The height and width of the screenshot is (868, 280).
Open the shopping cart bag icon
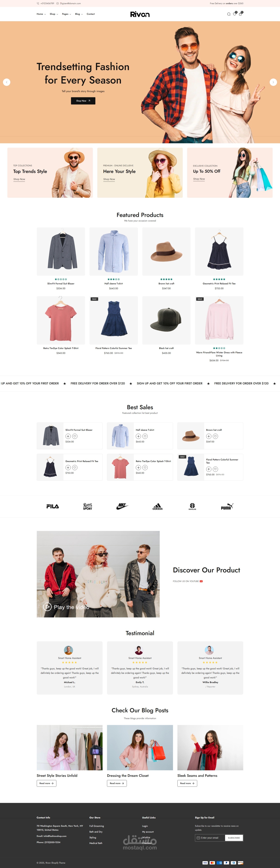pyautogui.click(x=240, y=14)
